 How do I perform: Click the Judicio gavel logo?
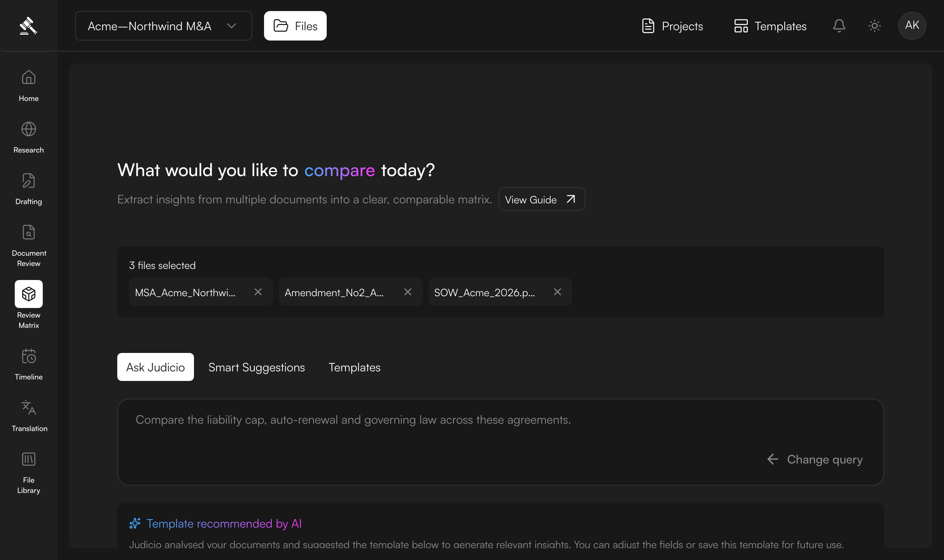(29, 26)
